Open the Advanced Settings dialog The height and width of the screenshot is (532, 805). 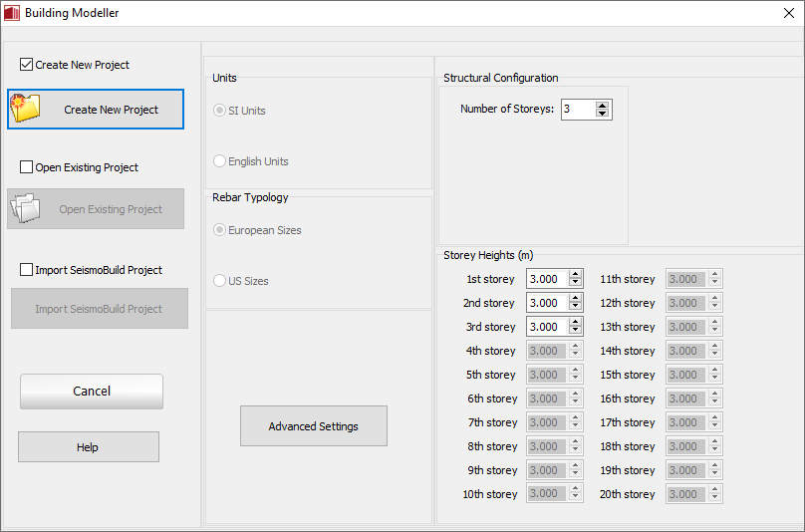(x=313, y=426)
